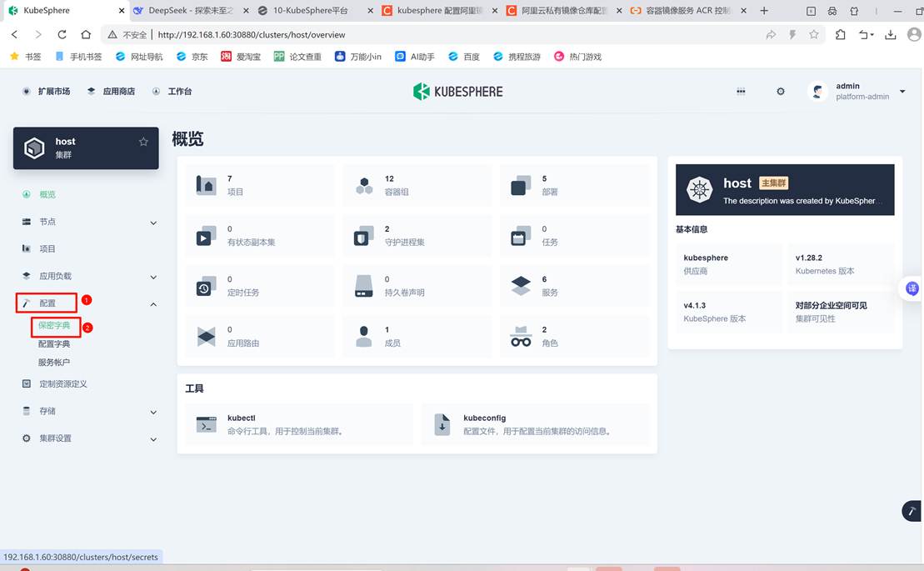Click the 服务 services icon
The image size is (924, 571).
point(521,286)
